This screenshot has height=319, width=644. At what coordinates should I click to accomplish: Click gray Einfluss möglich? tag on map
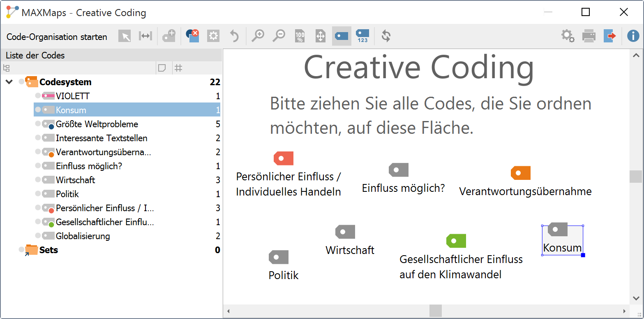point(399,170)
